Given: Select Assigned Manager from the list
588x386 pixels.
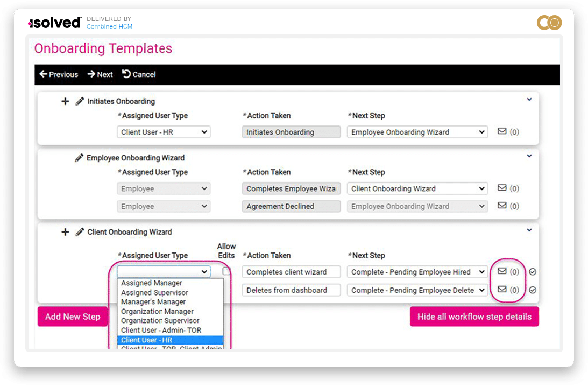Looking at the screenshot, I should tap(170, 283).
